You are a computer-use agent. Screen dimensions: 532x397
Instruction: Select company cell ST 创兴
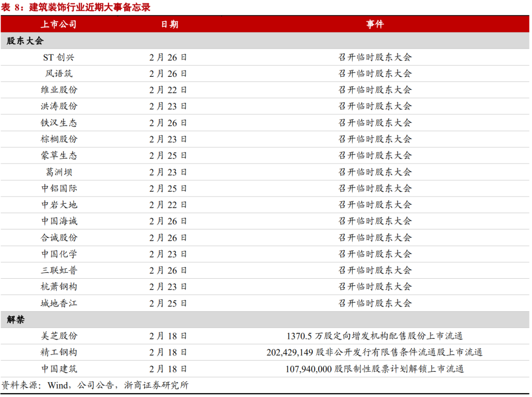pos(59,57)
